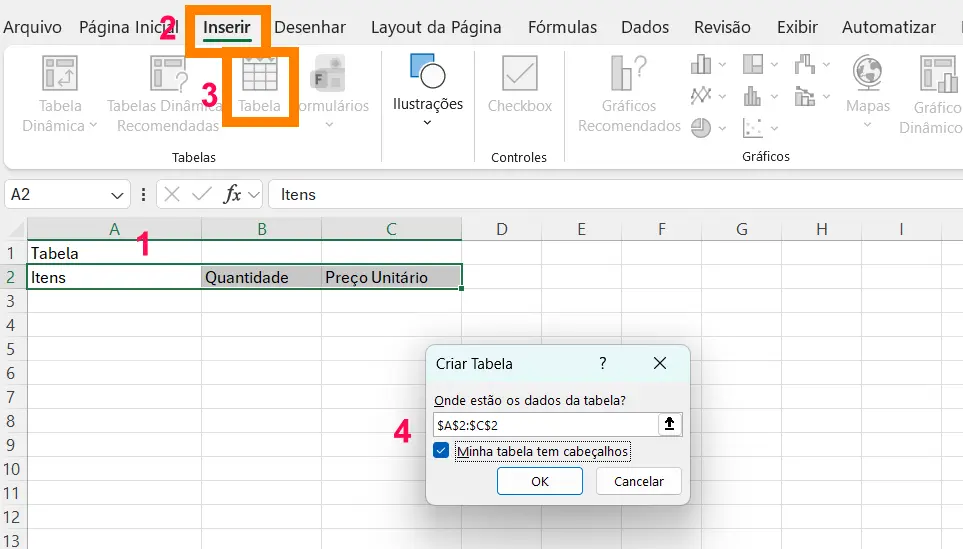The height and width of the screenshot is (549, 963).
Task: Click the formula bar options dots
Action: pyautogui.click(x=143, y=195)
